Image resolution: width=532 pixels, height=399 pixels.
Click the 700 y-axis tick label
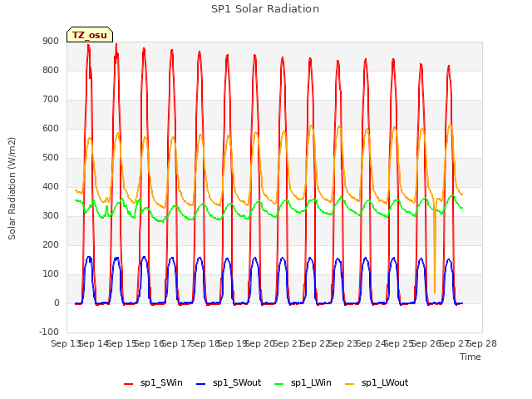51,100
